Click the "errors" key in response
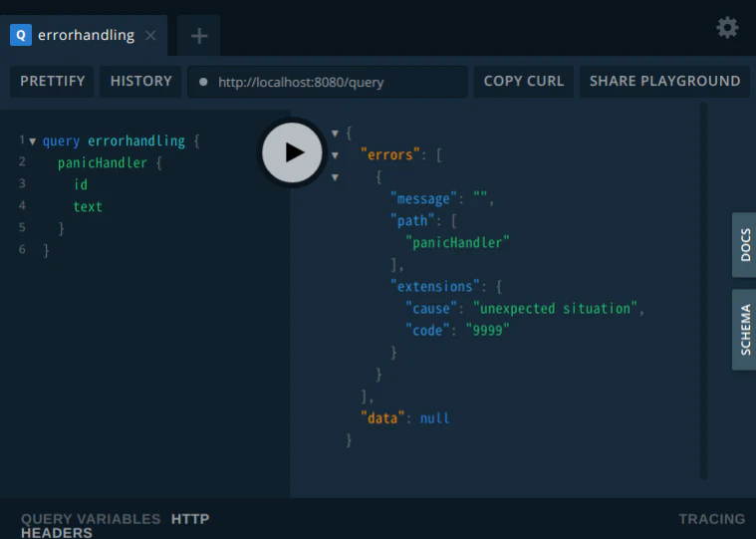This screenshot has width=756, height=539. click(x=390, y=154)
